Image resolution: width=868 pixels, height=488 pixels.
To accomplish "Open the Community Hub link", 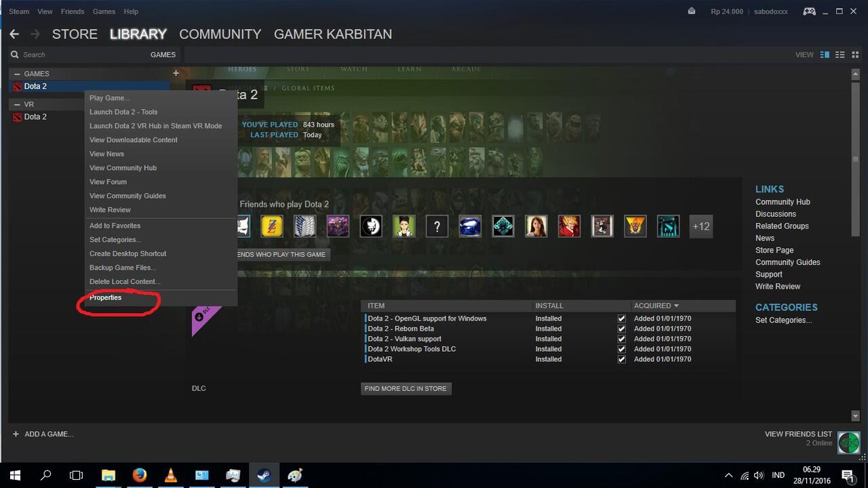I will click(783, 202).
